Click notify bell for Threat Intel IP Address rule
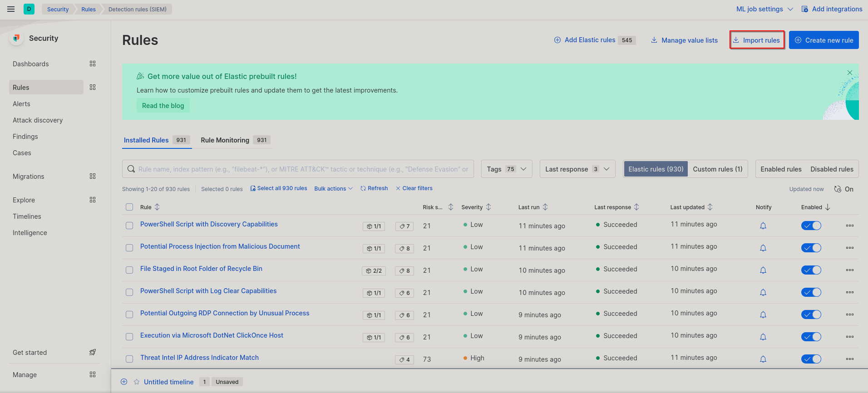The image size is (868, 393). coord(763,359)
